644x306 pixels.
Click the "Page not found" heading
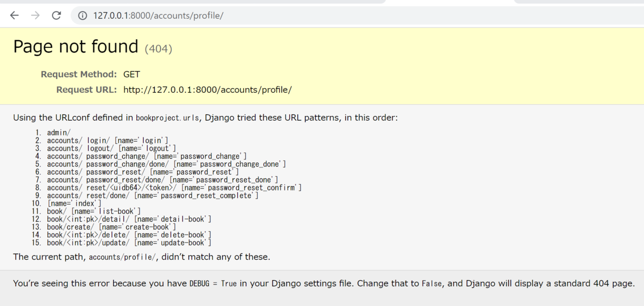click(76, 47)
